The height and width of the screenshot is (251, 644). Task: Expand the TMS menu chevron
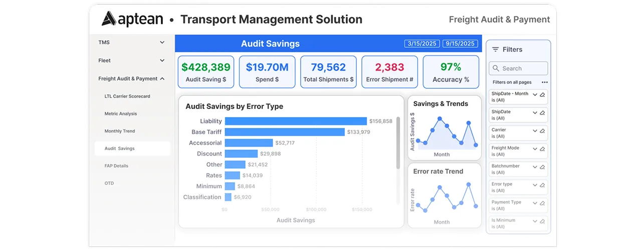[162, 43]
